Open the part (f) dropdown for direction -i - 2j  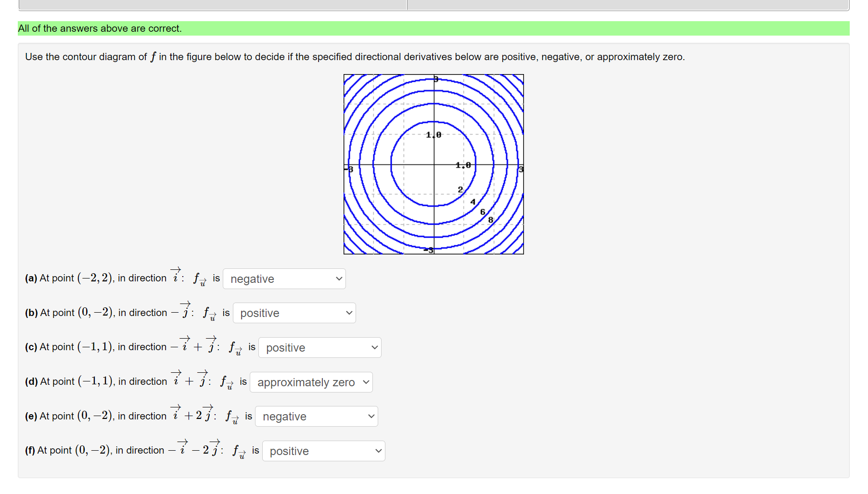point(324,451)
